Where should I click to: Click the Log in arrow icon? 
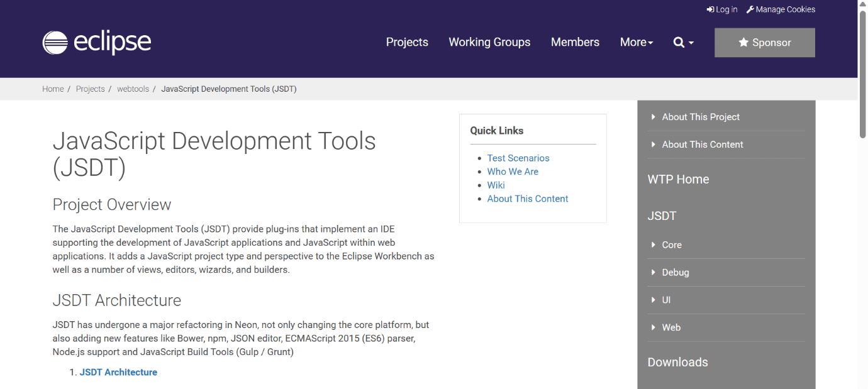(x=710, y=9)
